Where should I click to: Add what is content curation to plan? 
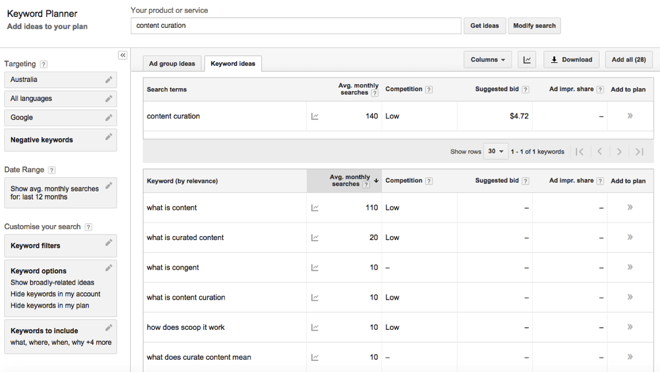click(x=630, y=297)
